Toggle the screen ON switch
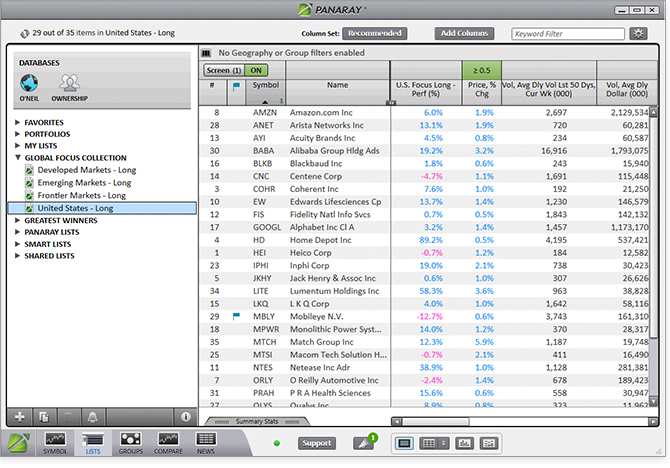Image resolution: width=670 pixels, height=468 pixels. [x=258, y=70]
